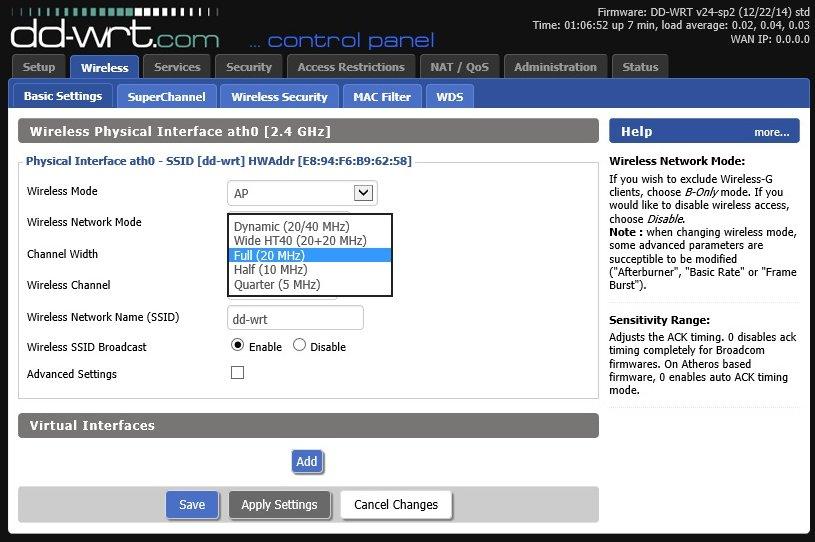
Task: Click Apply Settings button
Action: [279, 505]
